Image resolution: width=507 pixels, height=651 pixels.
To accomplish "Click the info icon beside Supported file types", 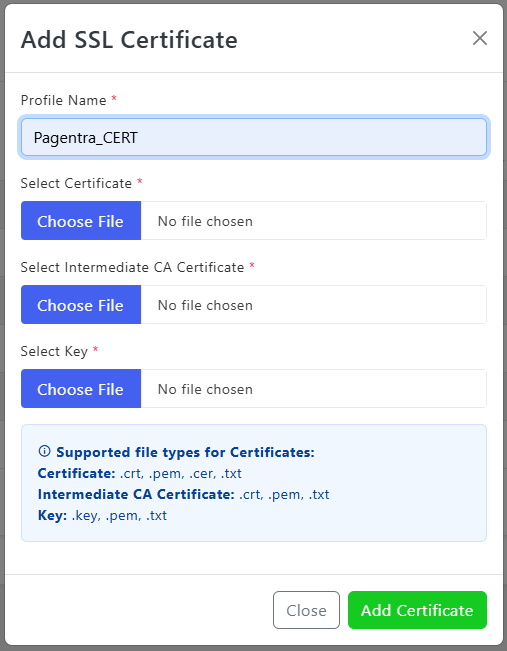I will tap(44, 451).
